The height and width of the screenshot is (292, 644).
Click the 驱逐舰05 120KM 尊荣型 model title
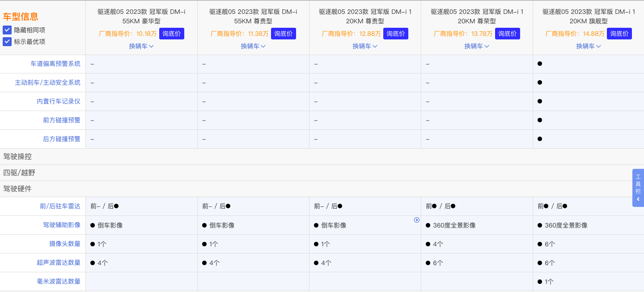coord(477,17)
